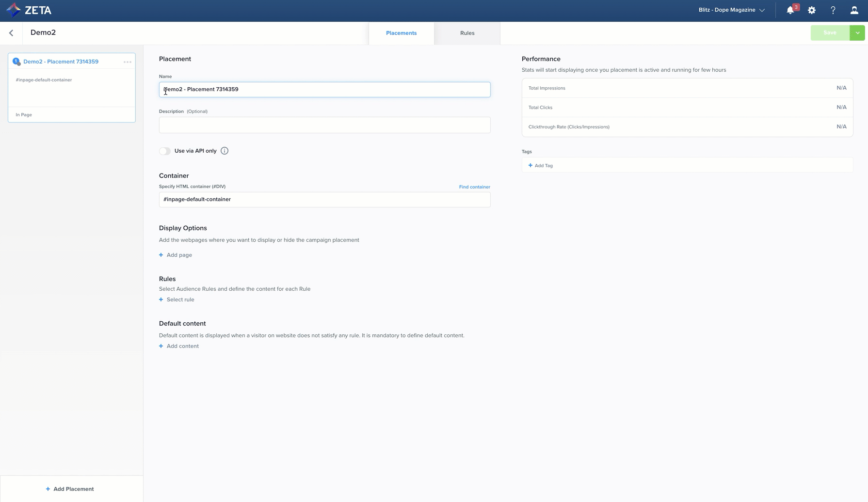Click the Zeta logo icon
Viewport: 868px width, 502px height.
pos(14,10)
